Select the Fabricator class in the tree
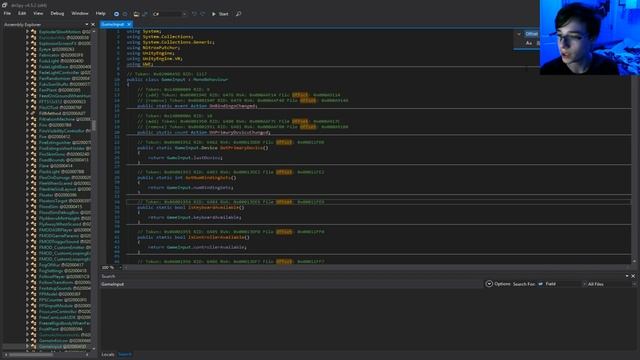This screenshot has width=640, height=360. tap(61, 55)
